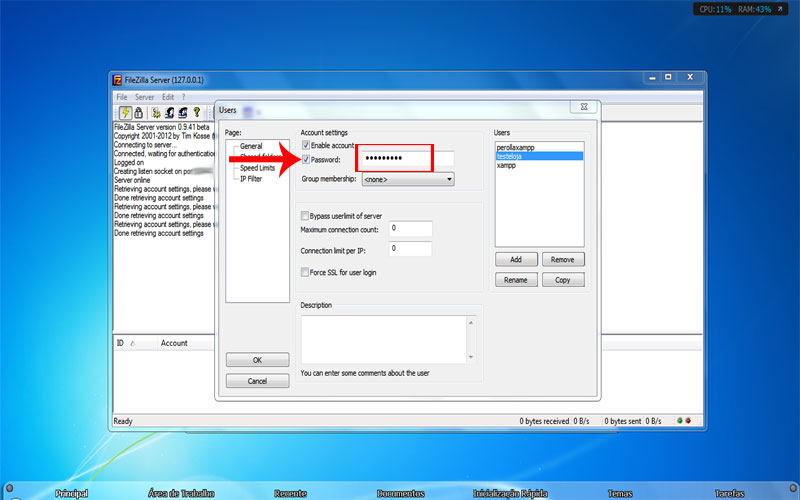Click the yellow question mark help icon

click(x=196, y=113)
